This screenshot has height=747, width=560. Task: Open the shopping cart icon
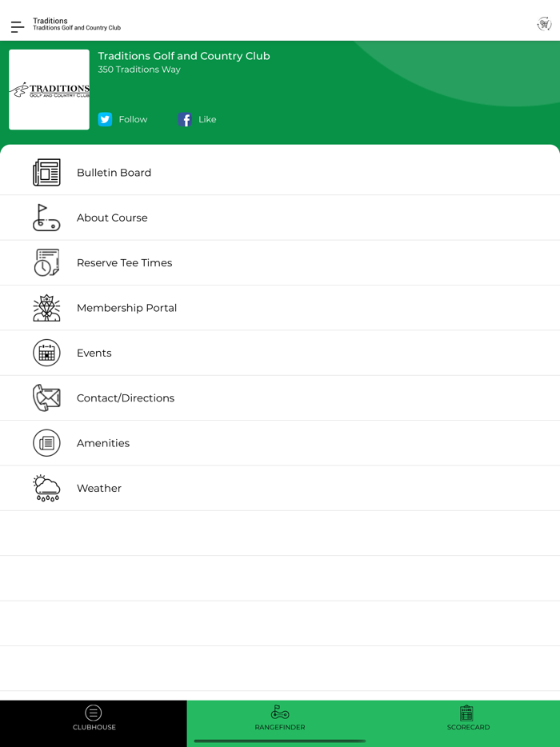(x=544, y=24)
